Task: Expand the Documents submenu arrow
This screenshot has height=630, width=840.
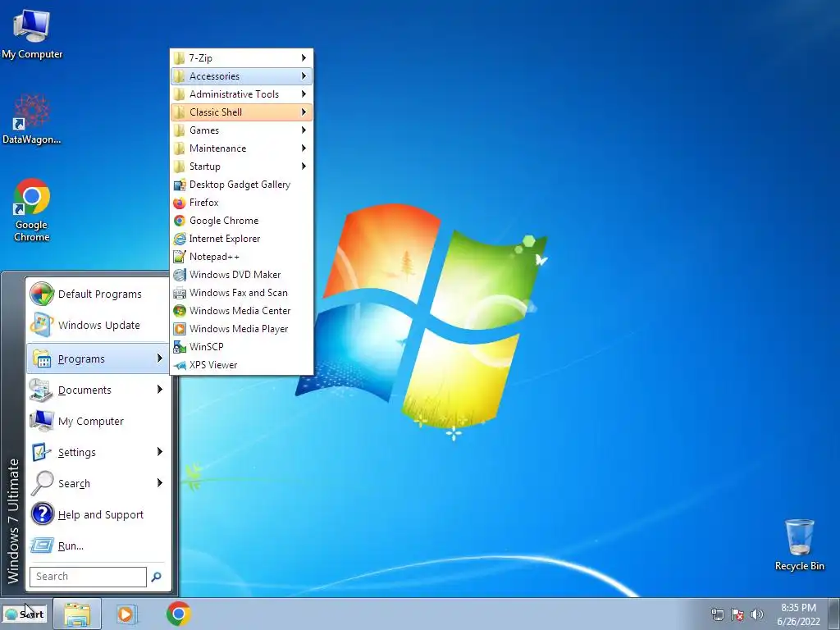Action: [160, 390]
